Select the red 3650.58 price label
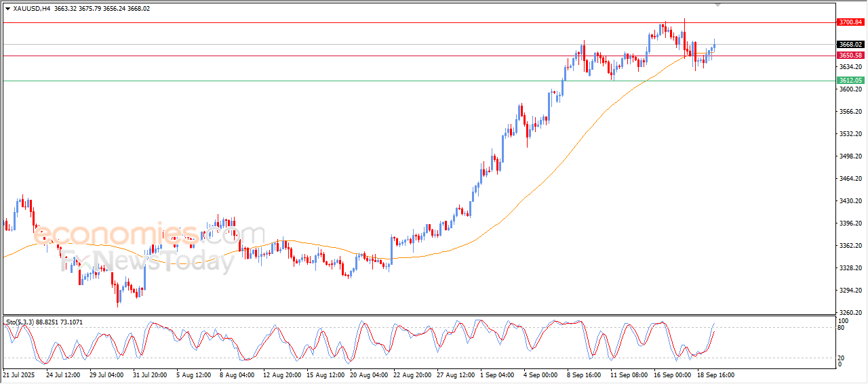 [850, 56]
